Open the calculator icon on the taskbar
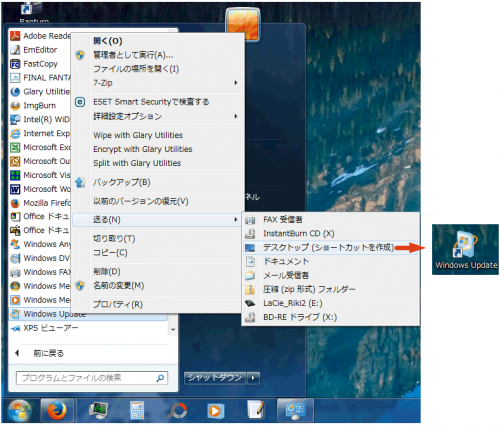500x425 pixels. [137, 410]
